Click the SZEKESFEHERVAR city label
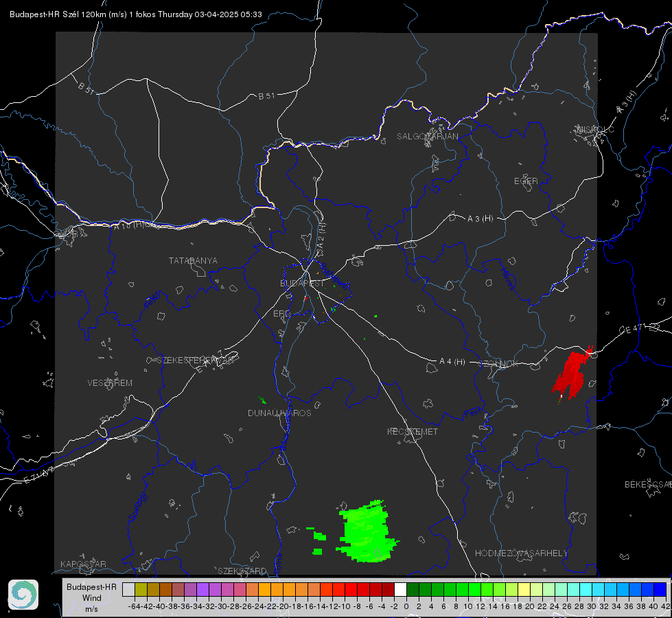The height and width of the screenshot is (618, 672). click(x=195, y=360)
